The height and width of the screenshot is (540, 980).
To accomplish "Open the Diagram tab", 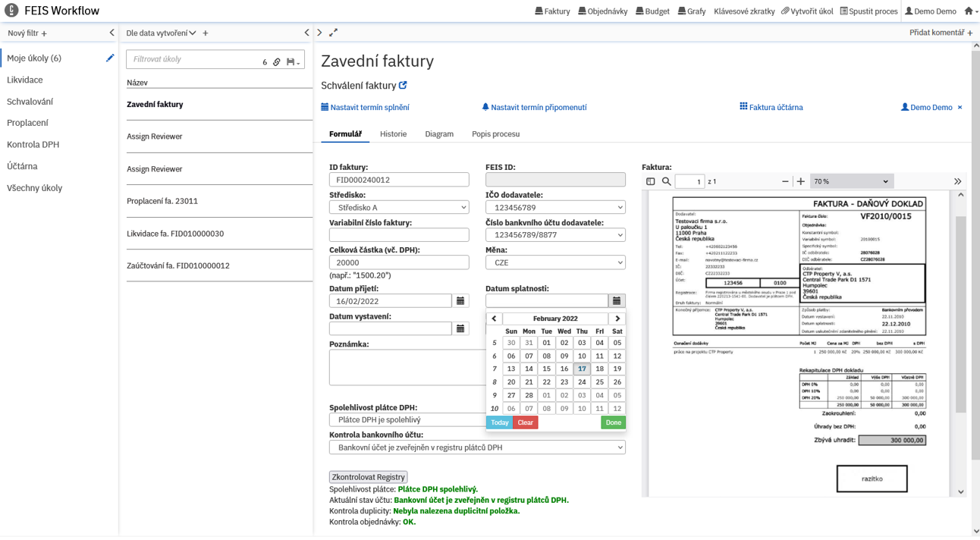I will click(439, 134).
